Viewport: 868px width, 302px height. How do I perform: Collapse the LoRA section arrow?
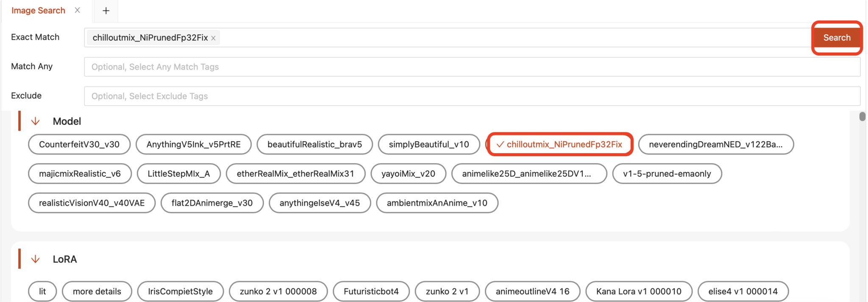(36, 259)
